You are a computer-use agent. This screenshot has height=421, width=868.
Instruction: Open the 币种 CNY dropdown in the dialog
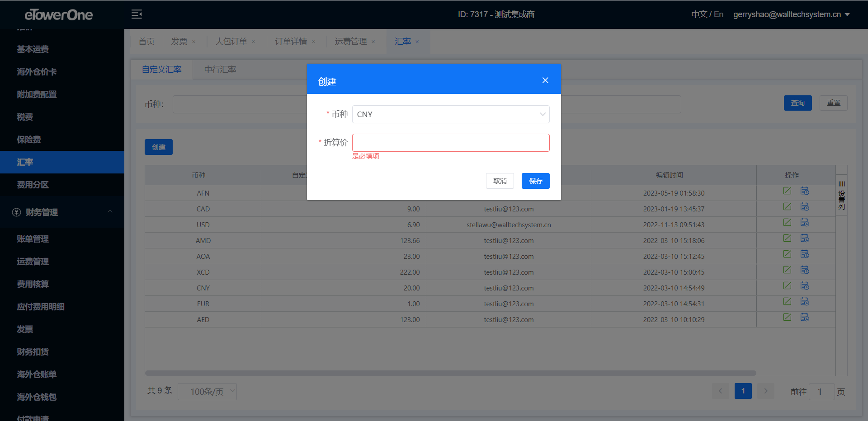(x=450, y=114)
